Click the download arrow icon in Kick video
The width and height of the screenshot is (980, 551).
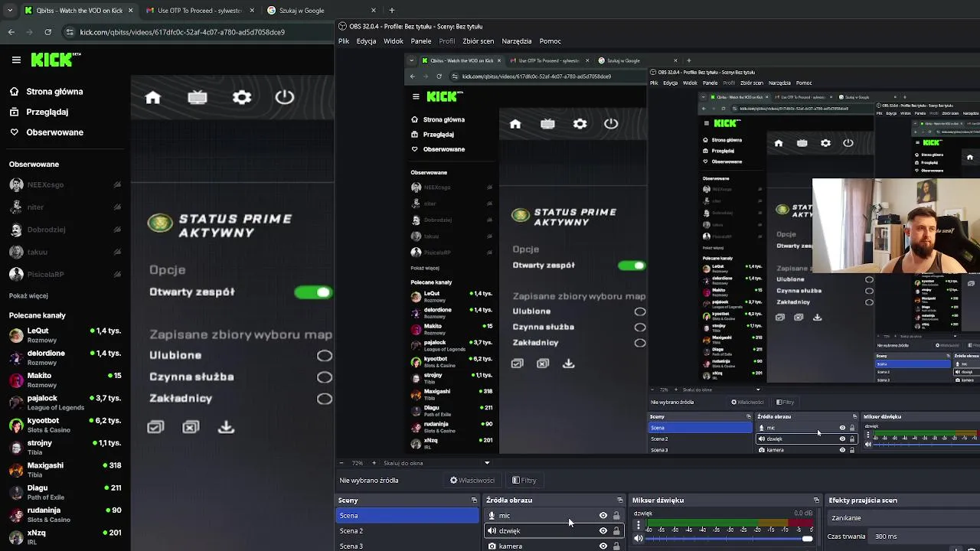[x=226, y=427]
